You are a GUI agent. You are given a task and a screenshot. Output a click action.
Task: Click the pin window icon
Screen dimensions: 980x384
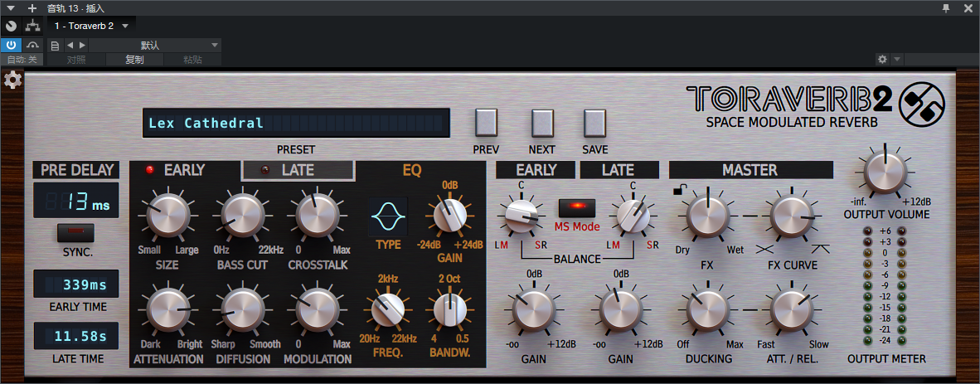tap(946, 8)
